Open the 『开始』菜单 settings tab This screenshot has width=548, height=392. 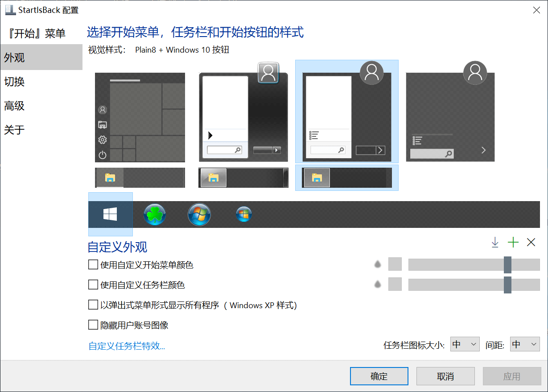(35, 33)
